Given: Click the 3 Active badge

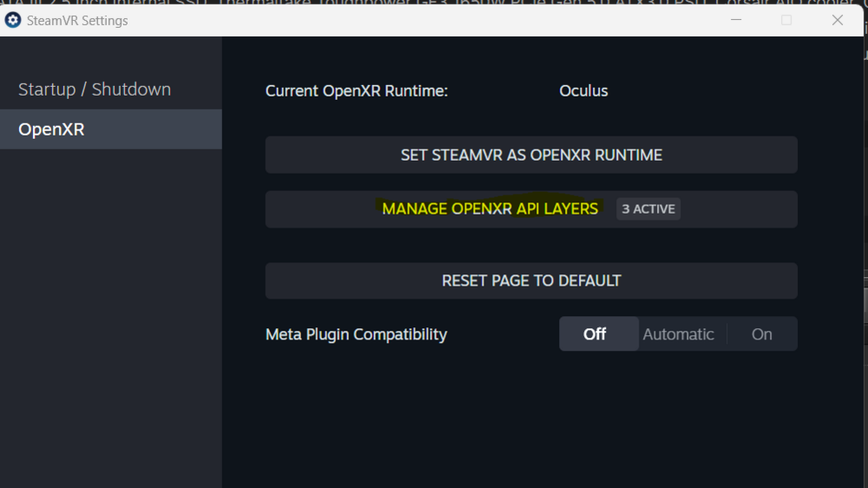Looking at the screenshot, I should pos(648,209).
